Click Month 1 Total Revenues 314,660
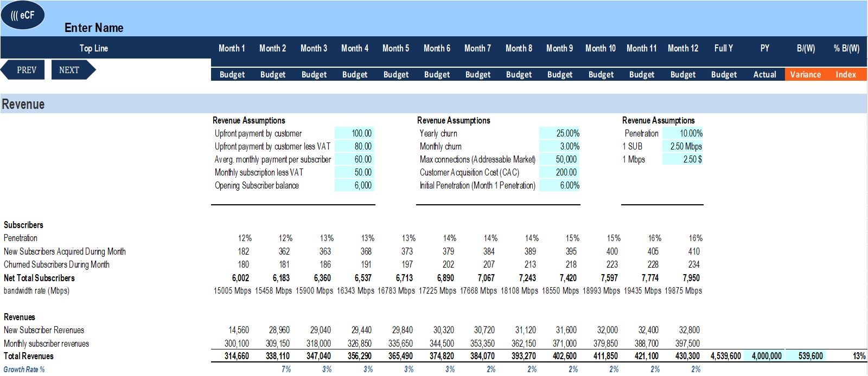868x376 pixels. (237, 356)
